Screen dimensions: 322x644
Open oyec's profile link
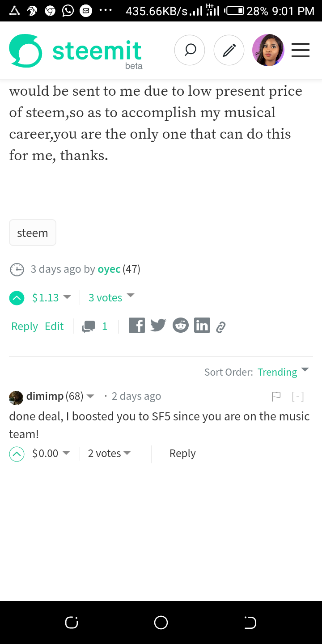pyautogui.click(x=109, y=269)
